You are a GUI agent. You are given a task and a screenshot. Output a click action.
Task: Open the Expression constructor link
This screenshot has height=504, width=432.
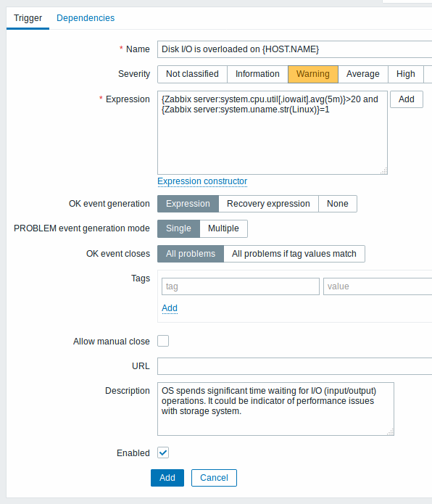(202, 181)
